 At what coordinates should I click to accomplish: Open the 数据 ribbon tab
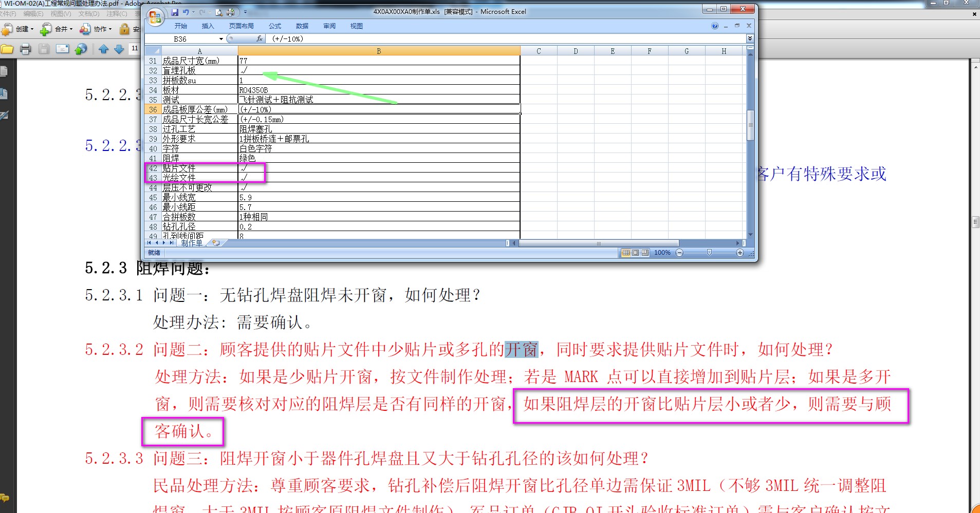302,26
